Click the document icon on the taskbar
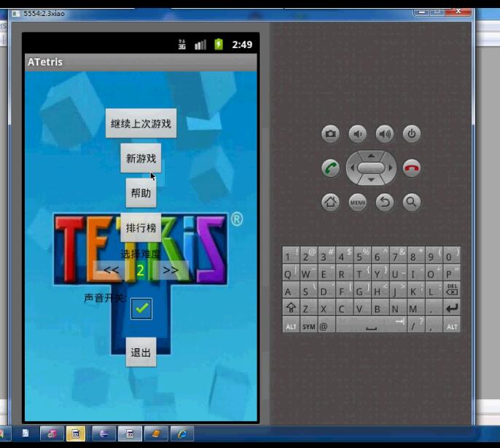 26,433
